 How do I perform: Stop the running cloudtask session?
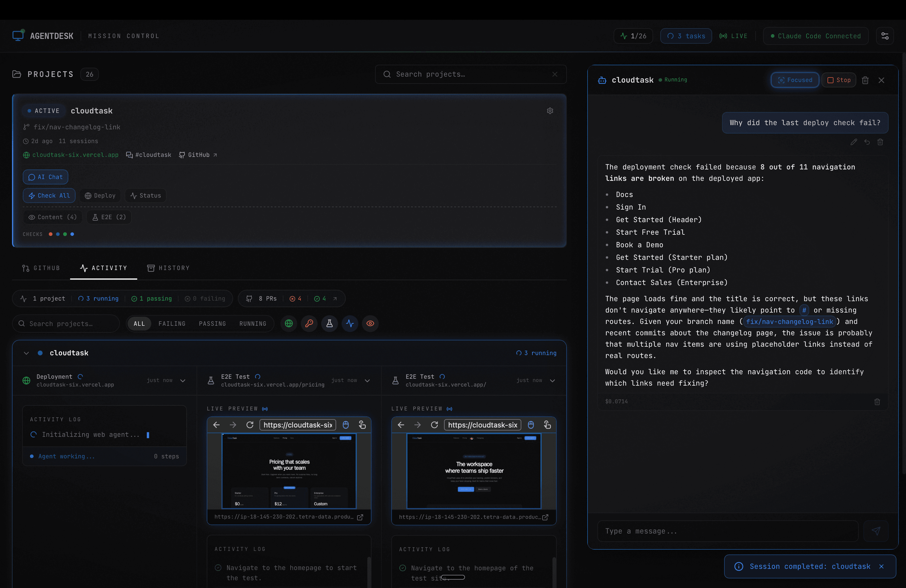[x=839, y=80]
